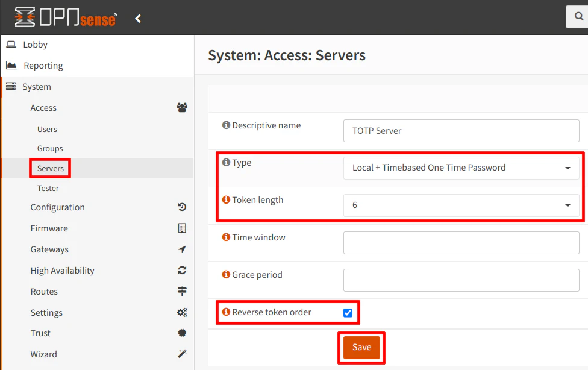Click the High Availability refresh icon

coord(182,270)
